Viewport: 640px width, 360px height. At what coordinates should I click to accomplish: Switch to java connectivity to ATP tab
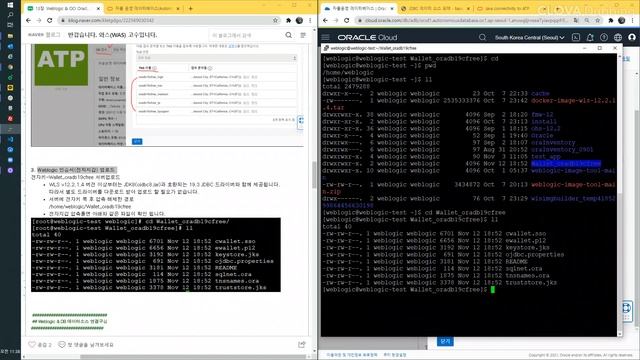tap(510, 8)
